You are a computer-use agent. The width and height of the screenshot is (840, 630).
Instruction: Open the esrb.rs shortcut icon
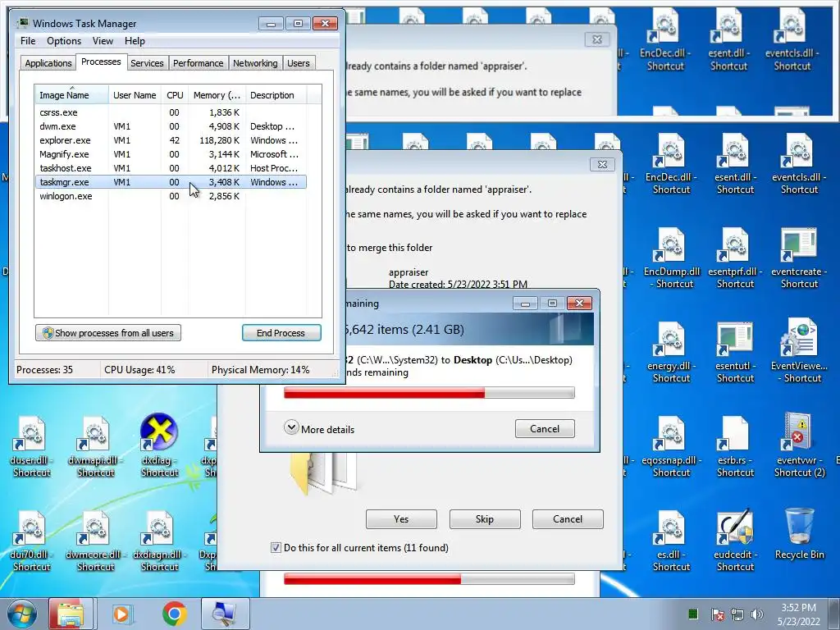735,445
